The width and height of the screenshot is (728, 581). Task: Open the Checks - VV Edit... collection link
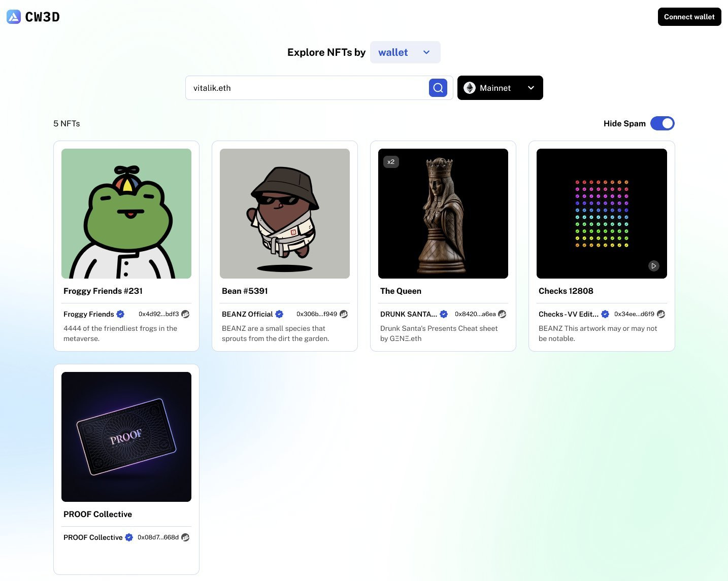[x=569, y=314]
